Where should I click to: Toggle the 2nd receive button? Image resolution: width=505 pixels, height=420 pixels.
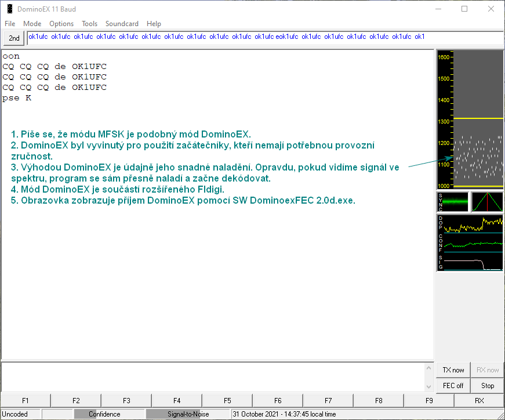(14, 38)
